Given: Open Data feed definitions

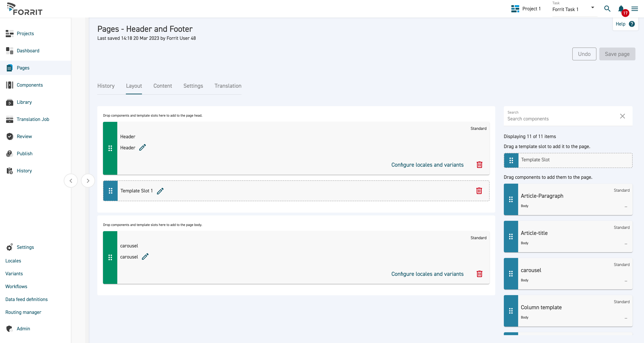Looking at the screenshot, I should click(26, 299).
